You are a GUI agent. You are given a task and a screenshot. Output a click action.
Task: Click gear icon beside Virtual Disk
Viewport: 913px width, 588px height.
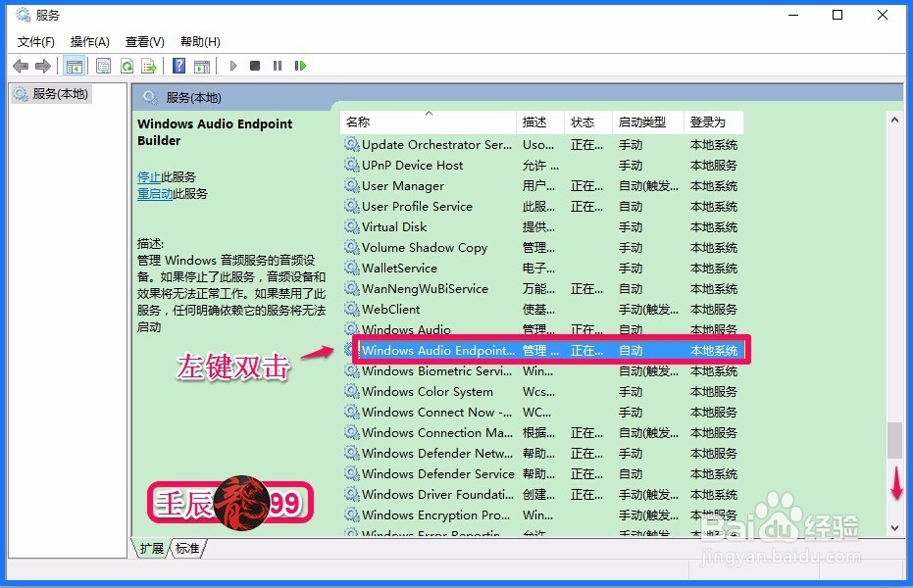(351, 226)
